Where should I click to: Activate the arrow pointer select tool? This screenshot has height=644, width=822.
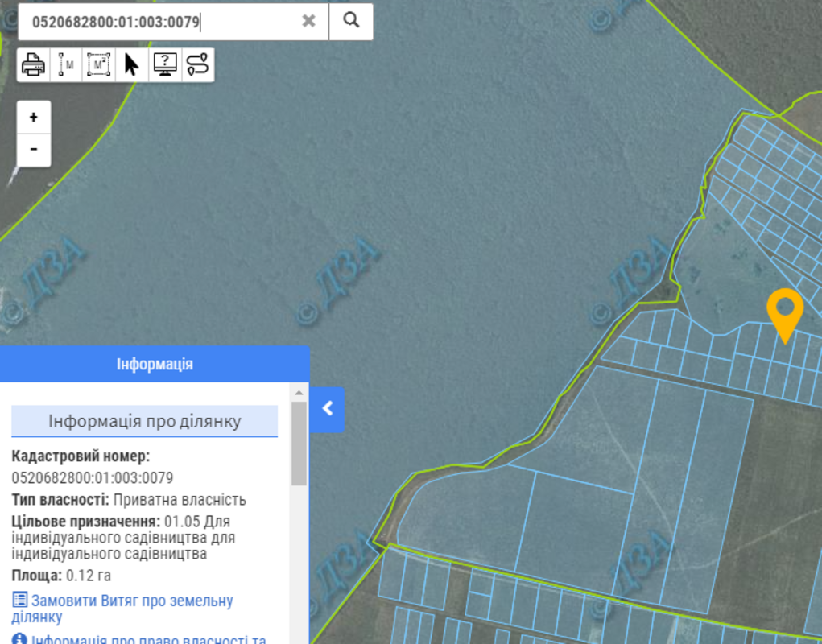[132, 65]
